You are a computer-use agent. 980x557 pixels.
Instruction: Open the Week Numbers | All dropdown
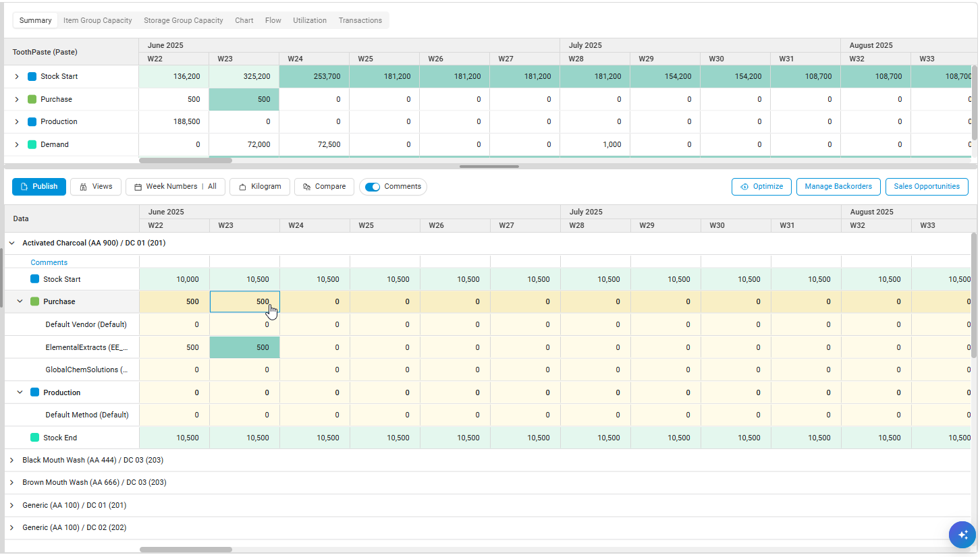[x=175, y=187]
